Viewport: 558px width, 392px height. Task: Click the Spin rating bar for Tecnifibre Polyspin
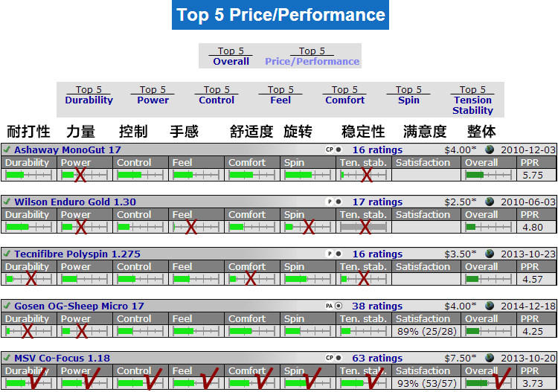pos(308,279)
